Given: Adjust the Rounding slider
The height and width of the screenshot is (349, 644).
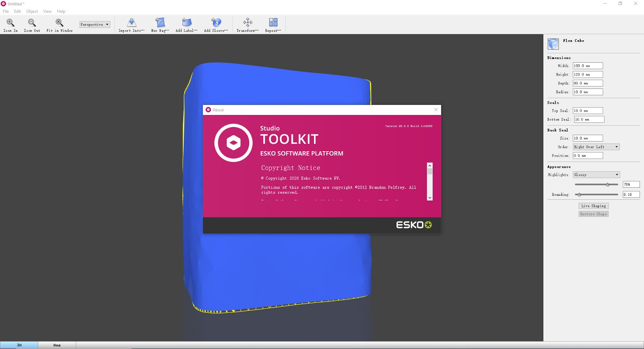Looking at the screenshot, I should pyautogui.click(x=579, y=195).
